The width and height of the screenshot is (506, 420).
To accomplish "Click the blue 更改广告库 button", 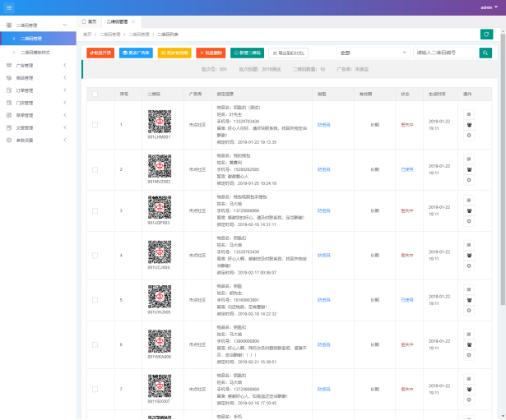I will point(136,53).
